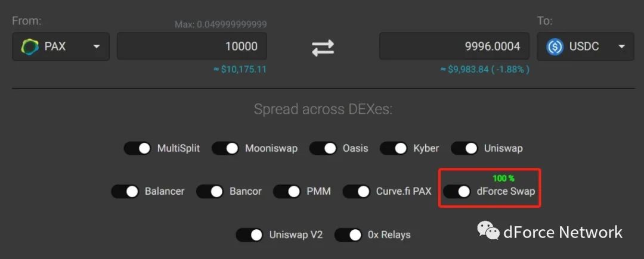
Task: Click the From amount field showing 10000
Action: (192, 46)
